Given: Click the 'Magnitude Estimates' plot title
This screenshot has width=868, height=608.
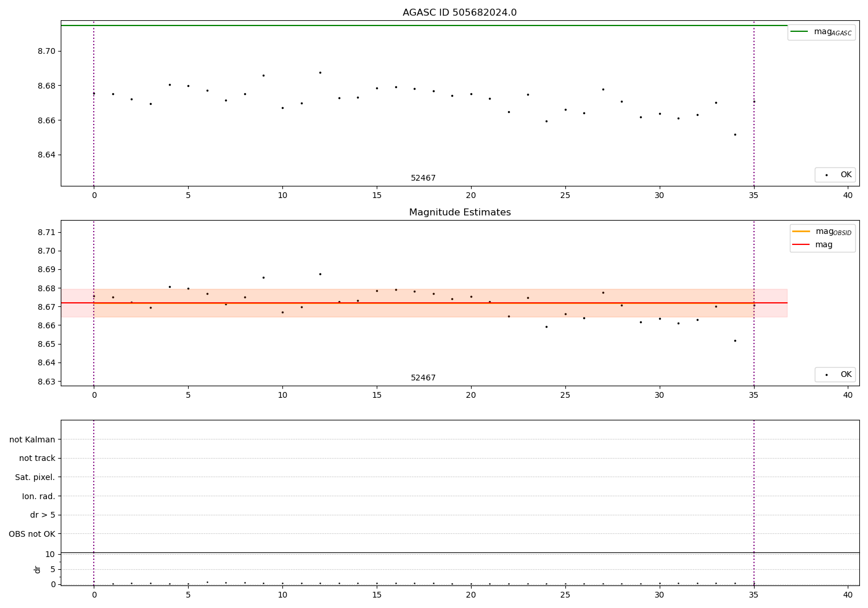Looking at the screenshot, I should 459,213.
